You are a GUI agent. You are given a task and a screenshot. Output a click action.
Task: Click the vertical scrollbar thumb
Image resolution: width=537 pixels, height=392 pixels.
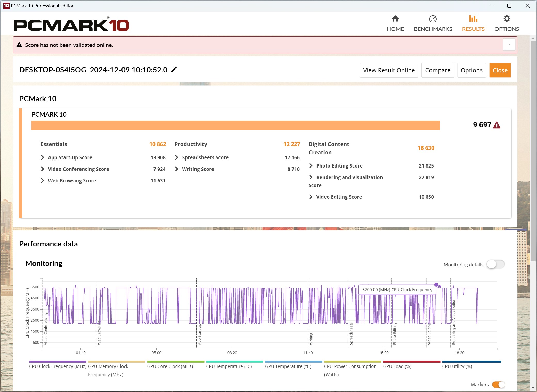(x=533, y=151)
